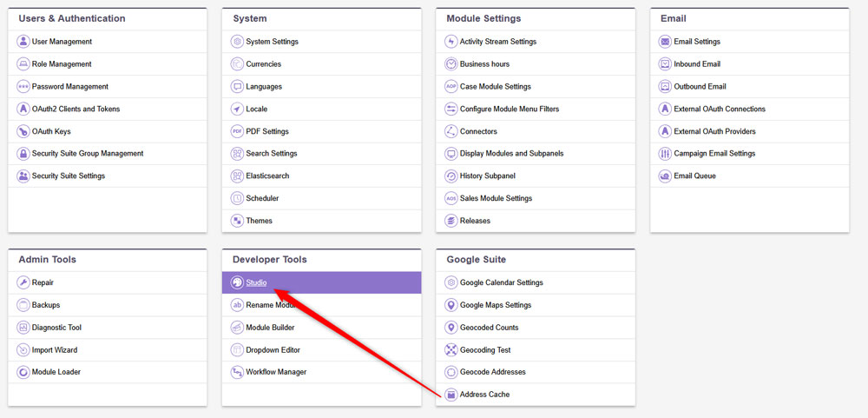Screen dimensions: 868x418
Task: Click the System Settings gear icon
Action: point(237,42)
